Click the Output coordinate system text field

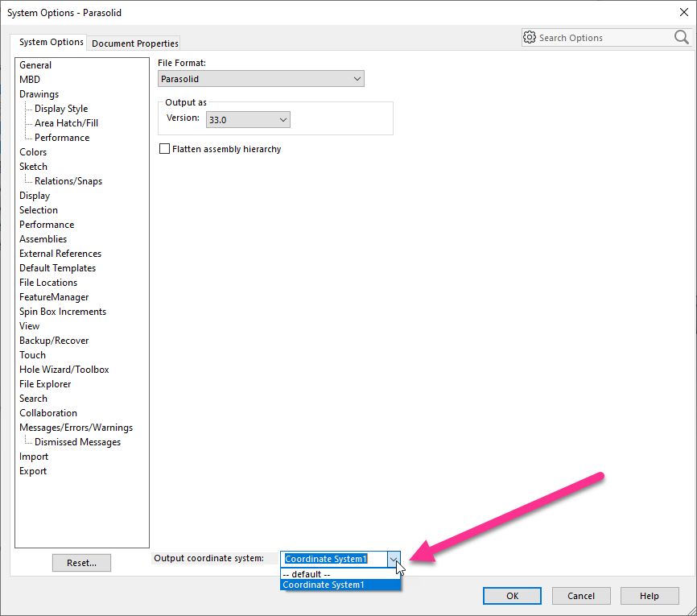coord(333,559)
